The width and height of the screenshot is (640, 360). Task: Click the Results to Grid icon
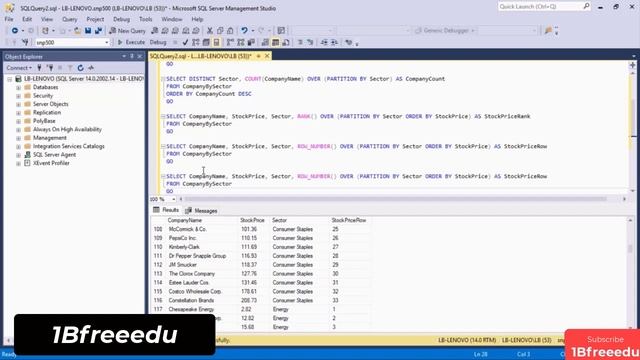point(276,42)
